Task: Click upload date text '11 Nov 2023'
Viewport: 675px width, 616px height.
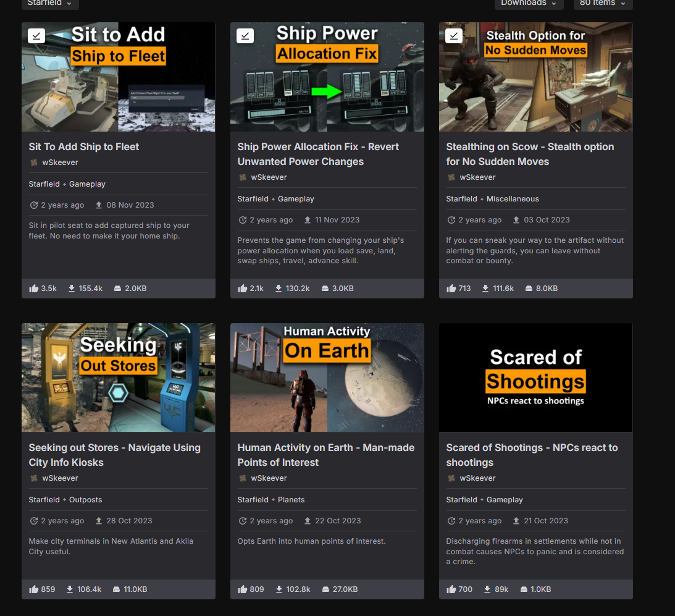Action: (x=337, y=220)
